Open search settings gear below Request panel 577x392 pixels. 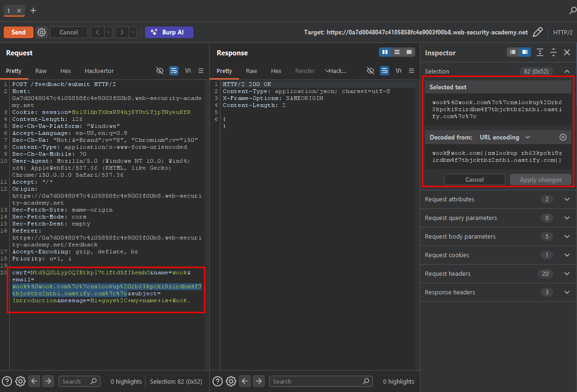pyautogui.click(x=20, y=381)
